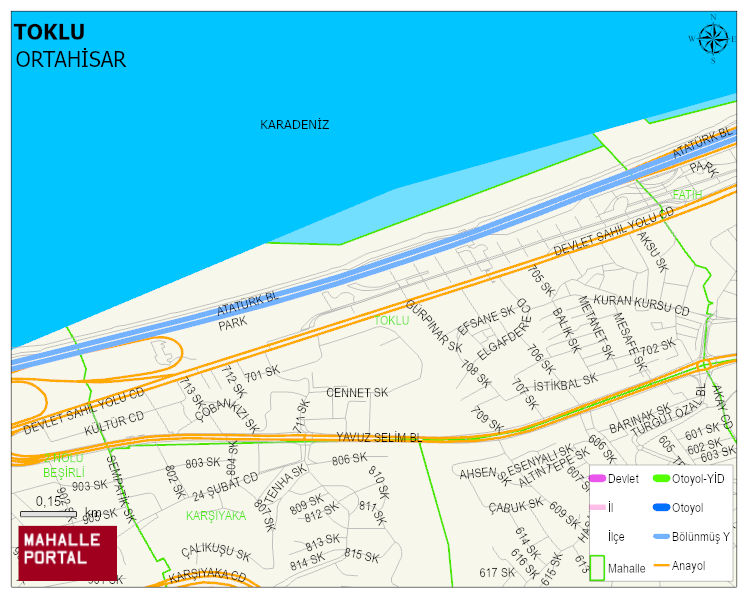Click the CENNET SK street label

357,393
